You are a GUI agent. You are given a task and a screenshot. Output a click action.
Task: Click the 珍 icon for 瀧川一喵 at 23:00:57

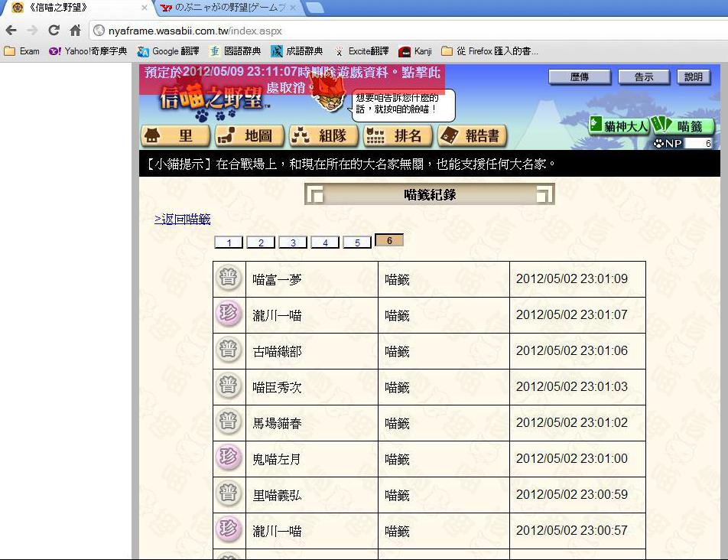tap(229, 529)
